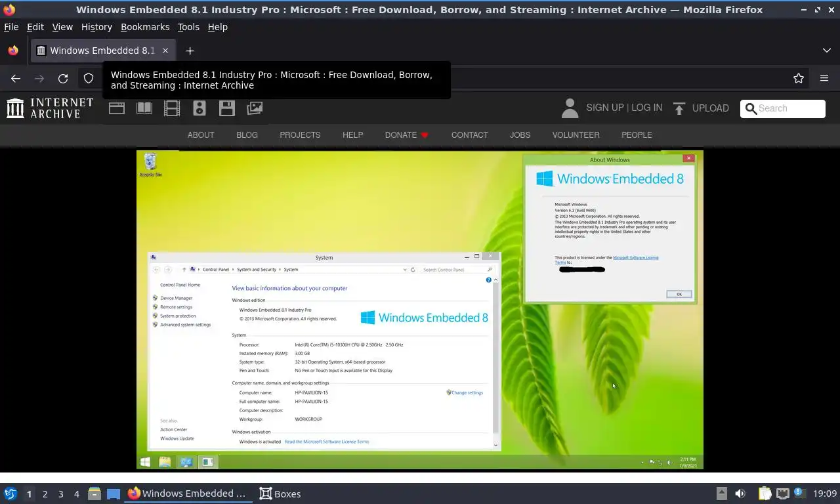Screen dimensions: 840x504
Task: Switch to workspace 2
Action: (x=45, y=494)
